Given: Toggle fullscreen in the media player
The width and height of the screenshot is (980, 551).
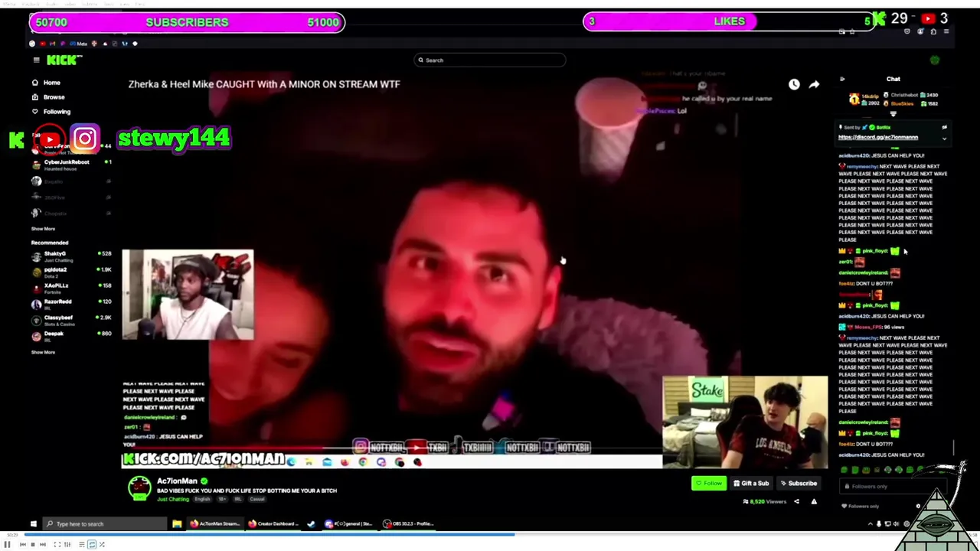Looking at the screenshot, I should (x=57, y=544).
